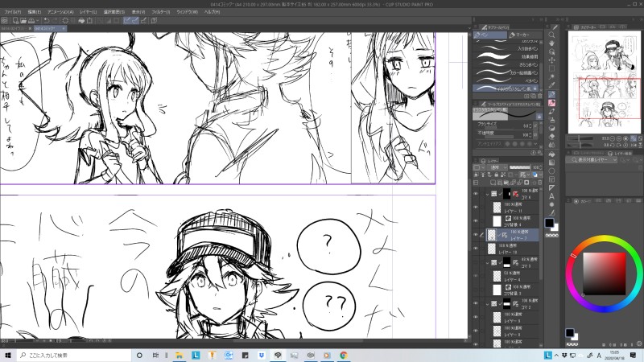Collapse the コマ 4 folder

488,194
